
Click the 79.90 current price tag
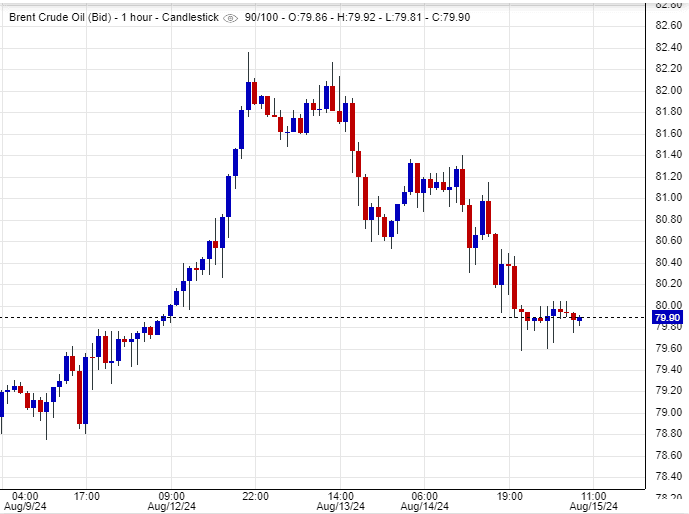(x=666, y=318)
